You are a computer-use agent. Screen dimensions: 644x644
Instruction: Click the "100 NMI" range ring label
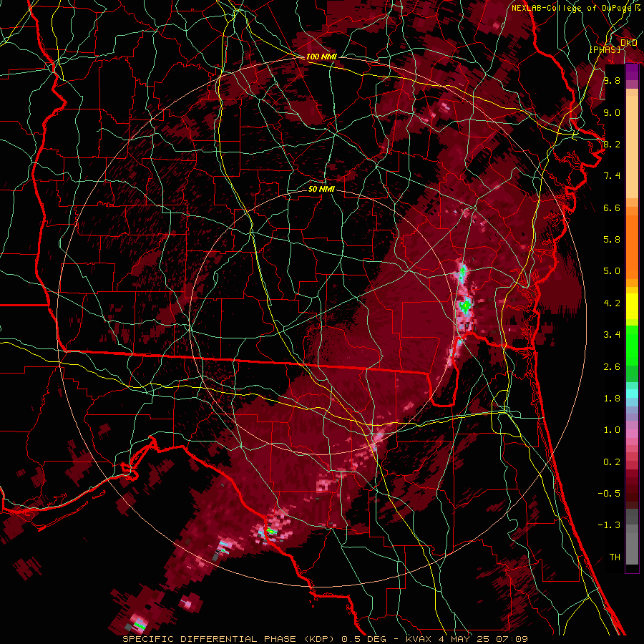point(321,57)
